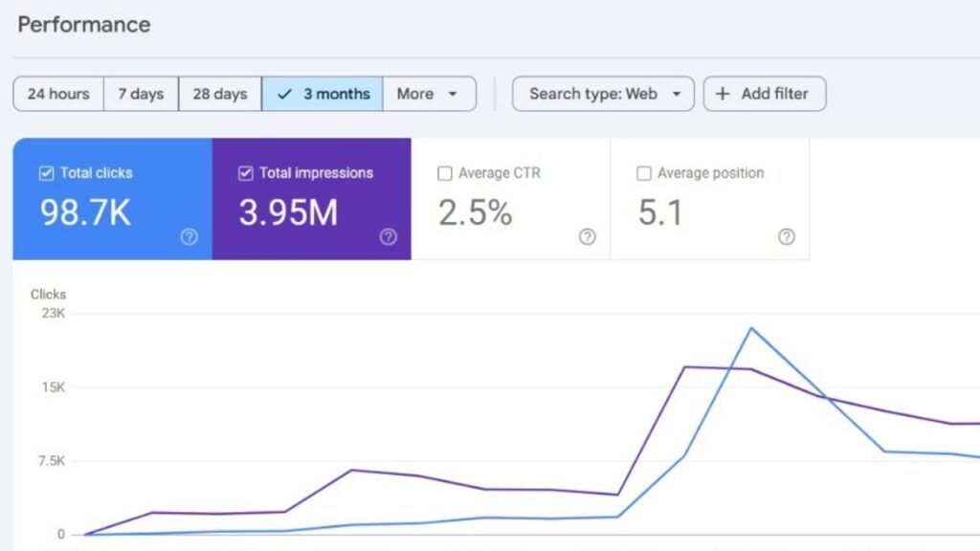Open the More date range dropdown

[x=429, y=94]
